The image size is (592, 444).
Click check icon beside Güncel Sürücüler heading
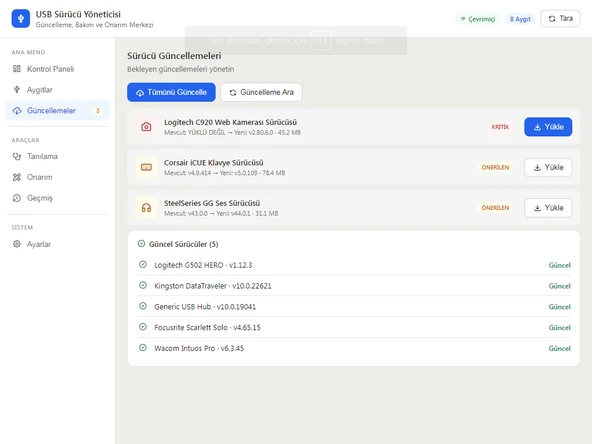click(141, 244)
